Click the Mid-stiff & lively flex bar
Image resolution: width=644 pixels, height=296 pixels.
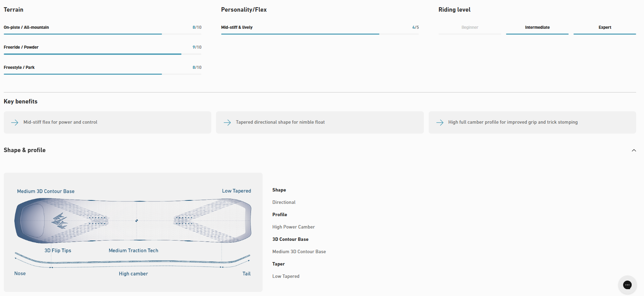(x=320, y=34)
